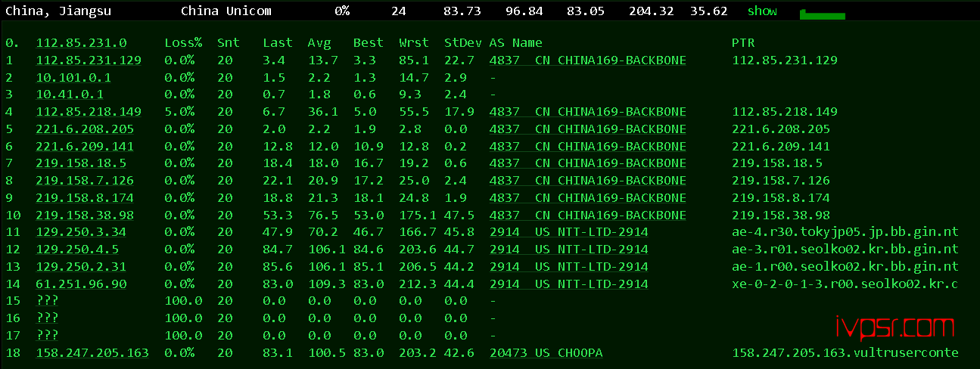
Task: Open IP link 219.158.8.174 in hop 9
Action: pos(85,198)
